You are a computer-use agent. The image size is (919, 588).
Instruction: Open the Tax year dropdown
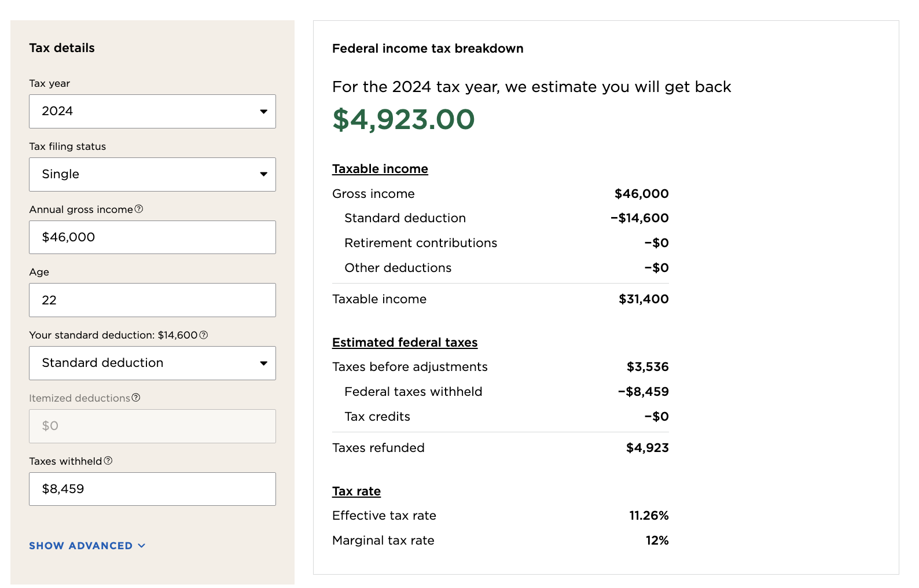[x=152, y=111]
